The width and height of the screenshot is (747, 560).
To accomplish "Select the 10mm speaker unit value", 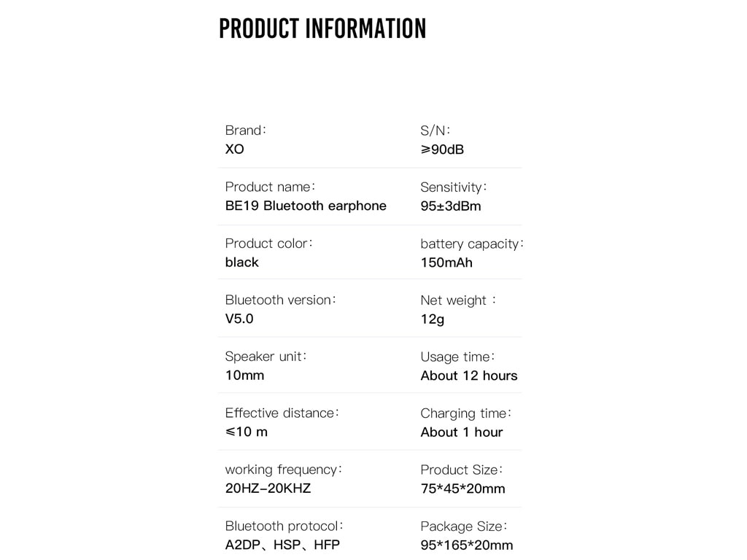I will (244, 376).
